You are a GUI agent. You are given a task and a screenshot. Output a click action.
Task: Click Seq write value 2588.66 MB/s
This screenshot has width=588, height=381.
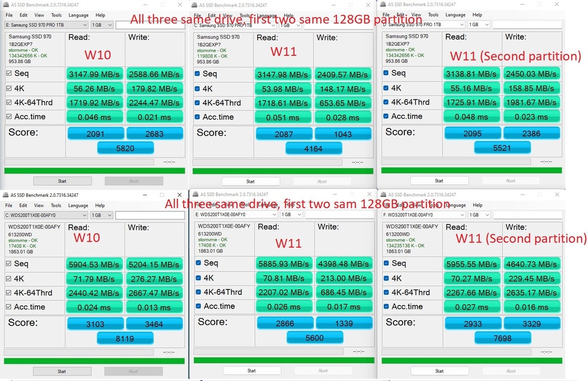[154, 74]
